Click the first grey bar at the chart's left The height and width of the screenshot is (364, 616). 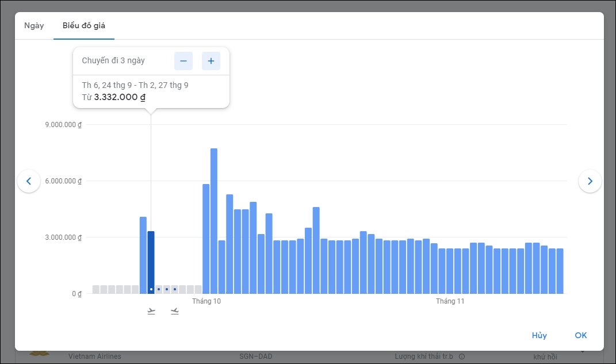(x=96, y=289)
